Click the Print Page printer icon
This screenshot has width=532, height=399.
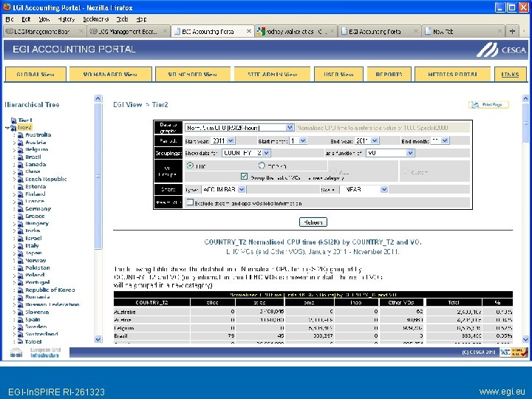pyautogui.click(x=474, y=105)
